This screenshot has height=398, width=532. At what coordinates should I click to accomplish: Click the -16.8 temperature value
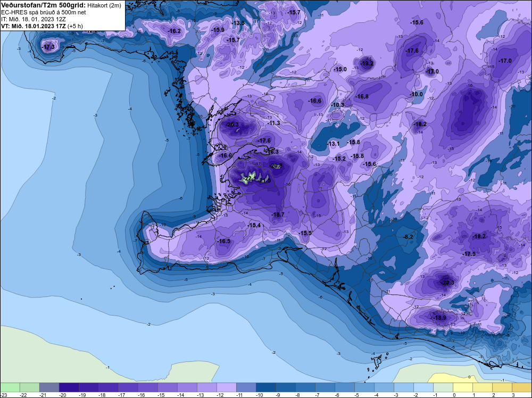(362, 96)
